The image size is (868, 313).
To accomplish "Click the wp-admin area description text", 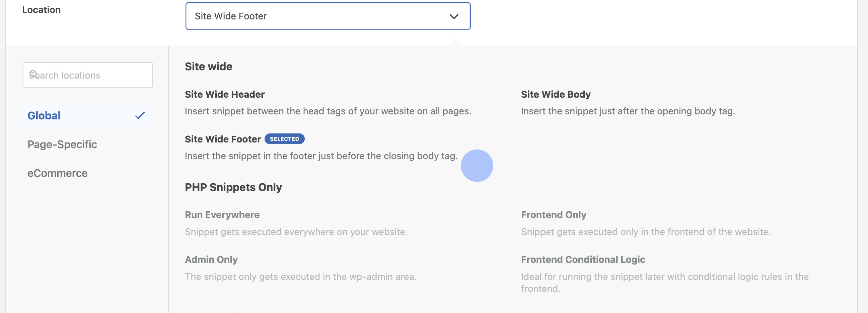I will 301,277.
